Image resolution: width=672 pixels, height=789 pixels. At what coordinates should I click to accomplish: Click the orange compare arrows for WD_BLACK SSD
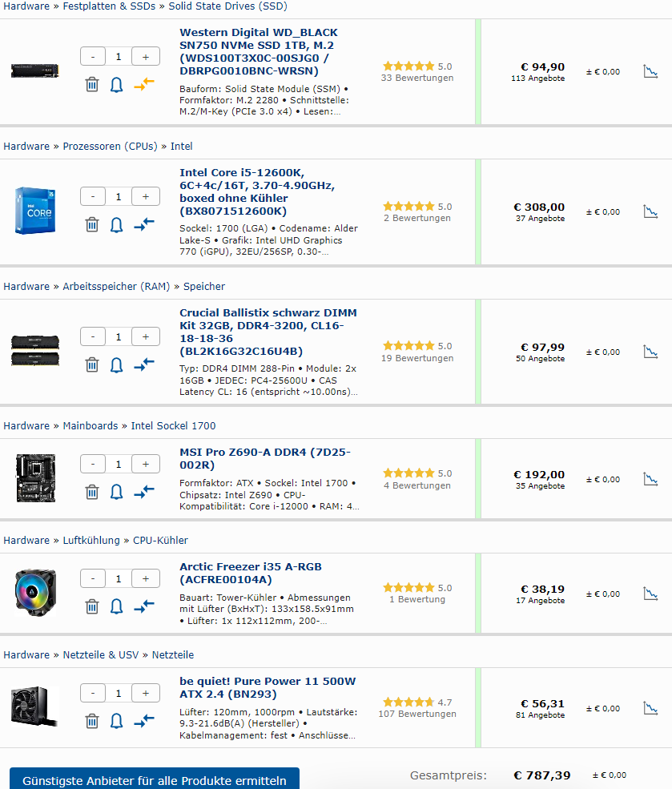pos(144,84)
